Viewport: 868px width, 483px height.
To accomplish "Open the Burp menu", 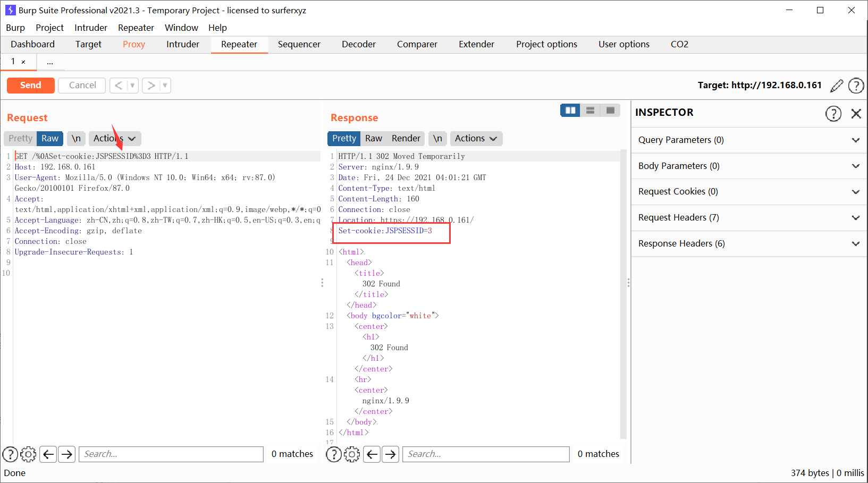I will [x=15, y=28].
